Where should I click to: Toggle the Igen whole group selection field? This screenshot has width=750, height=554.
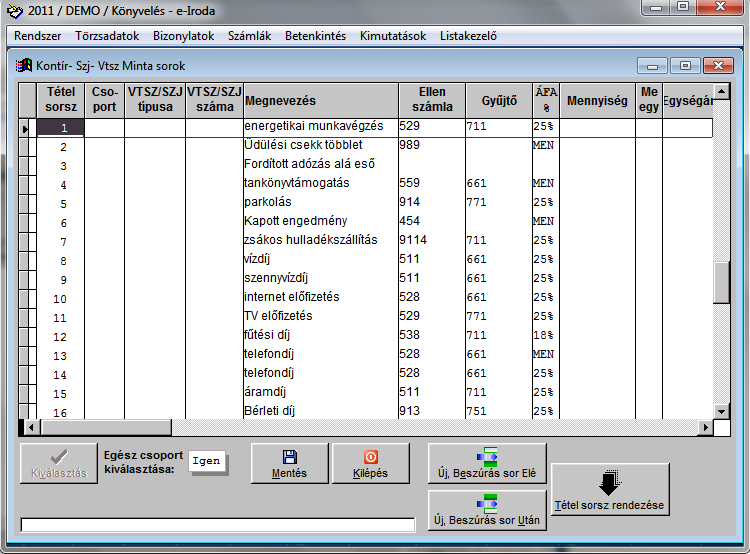(207, 463)
